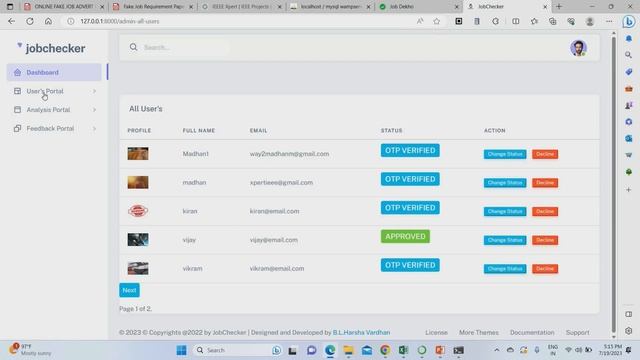Open Chrome from the taskbar
640x360 pixels.
tap(385, 350)
